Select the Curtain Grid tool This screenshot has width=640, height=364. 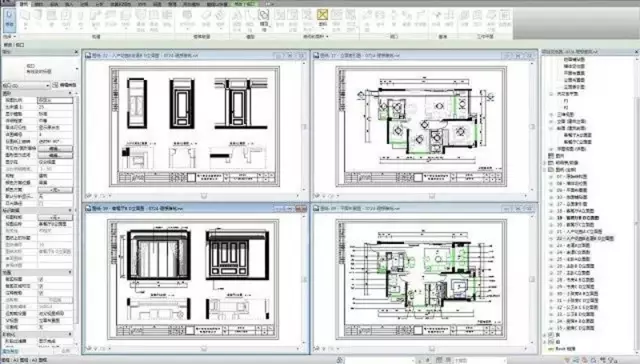coord(154,20)
